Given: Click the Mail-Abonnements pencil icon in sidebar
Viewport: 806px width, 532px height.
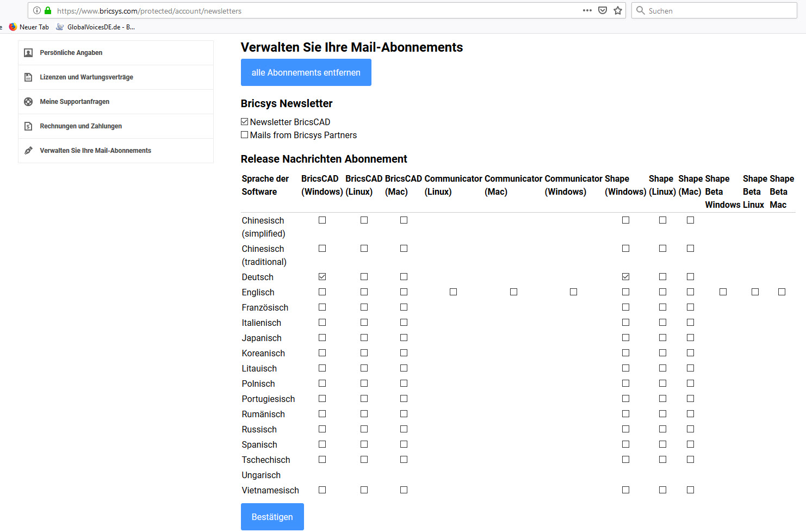Looking at the screenshot, I should (28, 151).
